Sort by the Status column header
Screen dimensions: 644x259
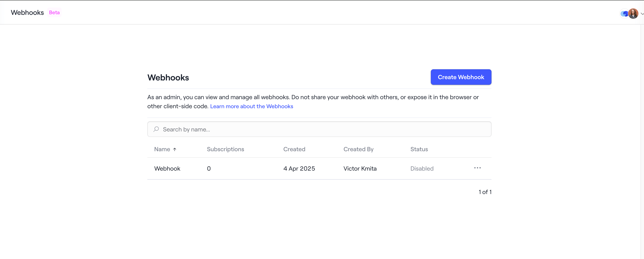(x=419, y=149)
